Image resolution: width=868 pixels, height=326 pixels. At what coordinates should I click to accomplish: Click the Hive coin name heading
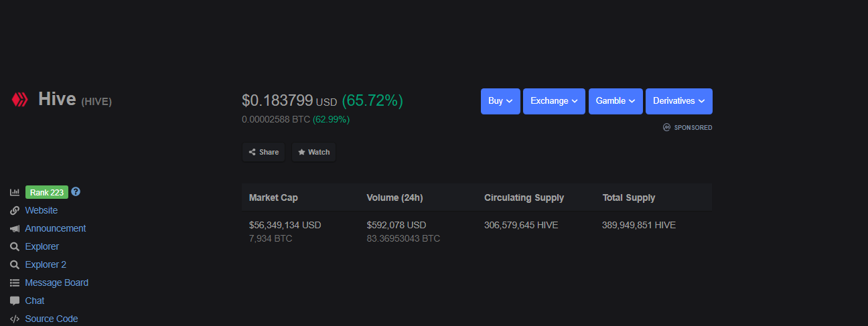point(57,99)
